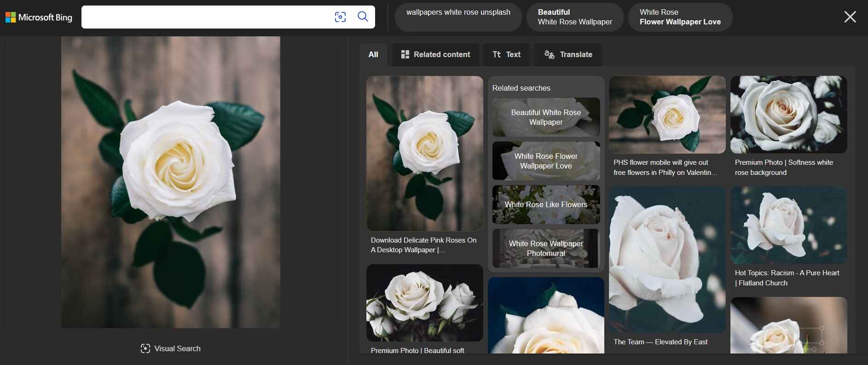Open the Flatland Church rose thumbnail
The height and width of the screenshot is (365, 868).
(x=788, y=225)
